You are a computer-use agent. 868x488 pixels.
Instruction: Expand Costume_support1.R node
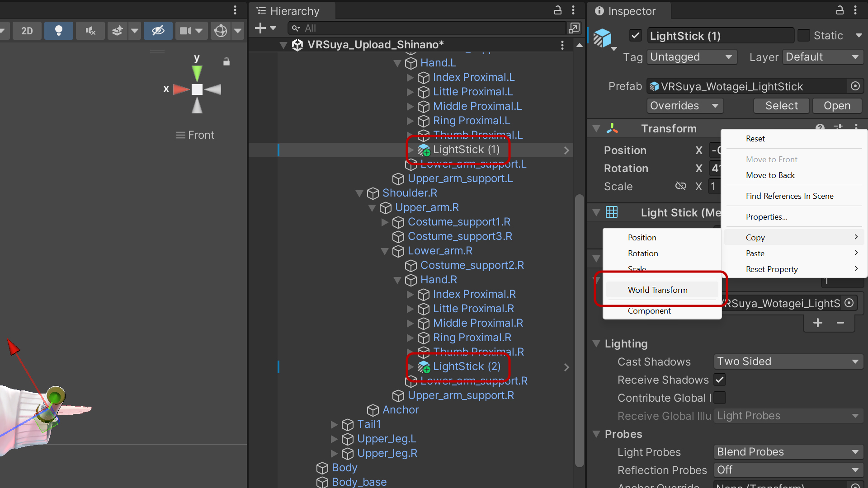(385, 222)
